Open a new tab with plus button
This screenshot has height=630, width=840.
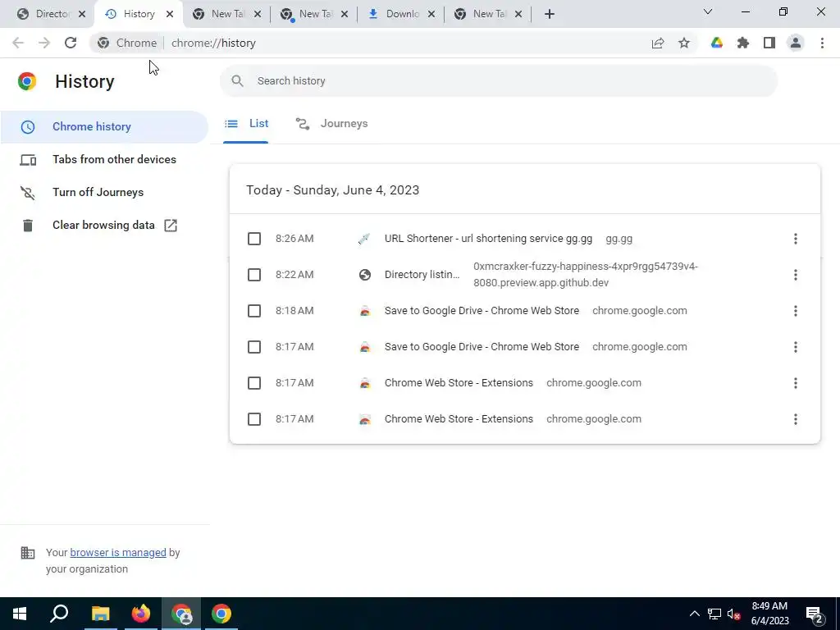coord(549,14)
